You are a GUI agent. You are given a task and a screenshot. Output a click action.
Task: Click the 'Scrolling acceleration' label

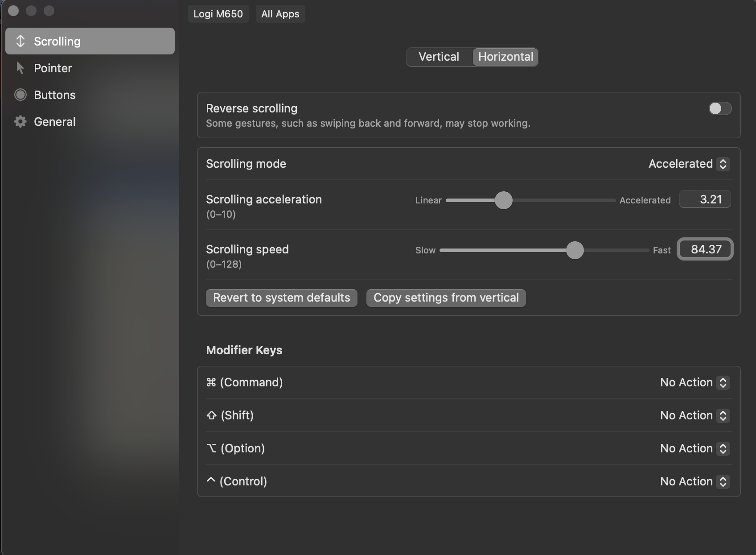tap(264, 199)
